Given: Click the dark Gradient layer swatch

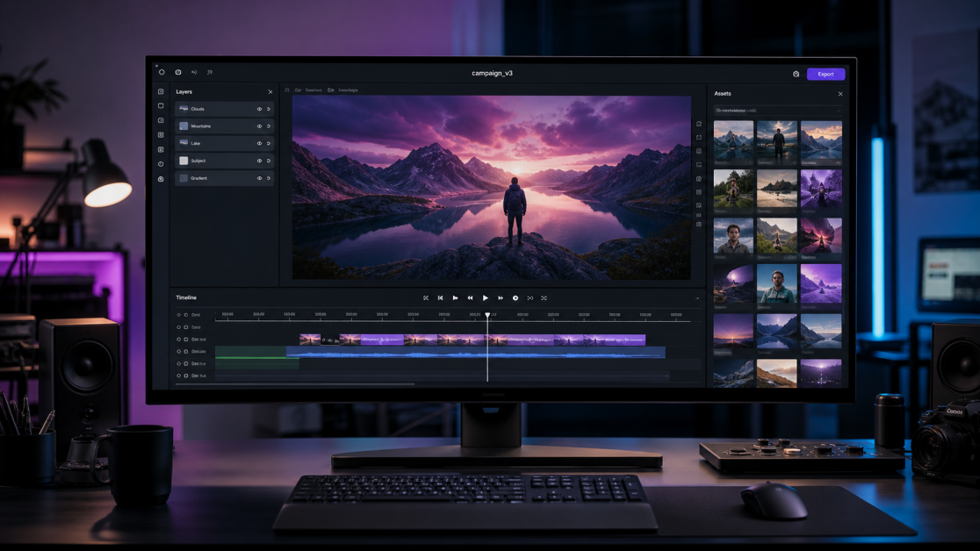Looking at the screenshot, I should point(184,178).
